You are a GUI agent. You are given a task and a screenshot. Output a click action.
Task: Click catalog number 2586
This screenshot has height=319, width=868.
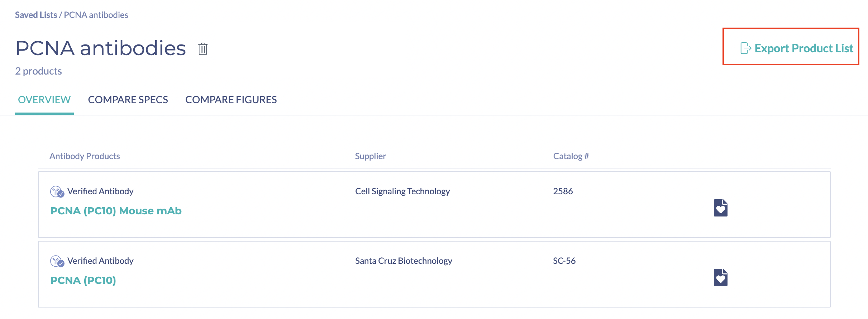(563, 191)
